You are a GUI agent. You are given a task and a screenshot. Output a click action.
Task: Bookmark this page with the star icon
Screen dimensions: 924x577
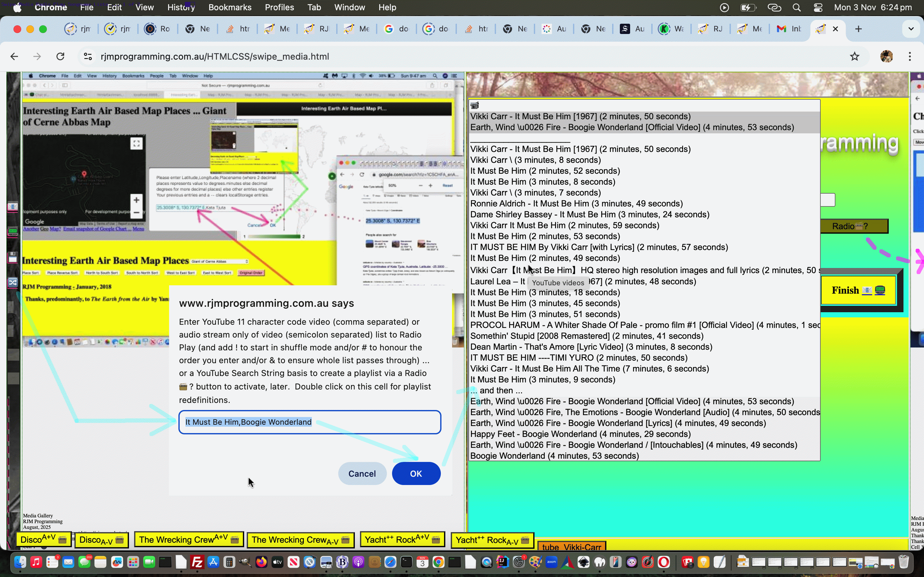(854, 56)
